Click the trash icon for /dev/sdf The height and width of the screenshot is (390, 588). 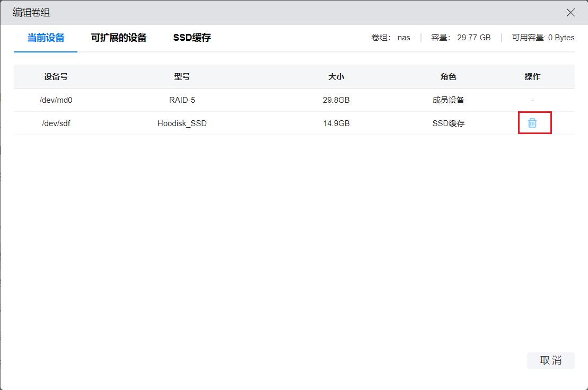[532, 123]
